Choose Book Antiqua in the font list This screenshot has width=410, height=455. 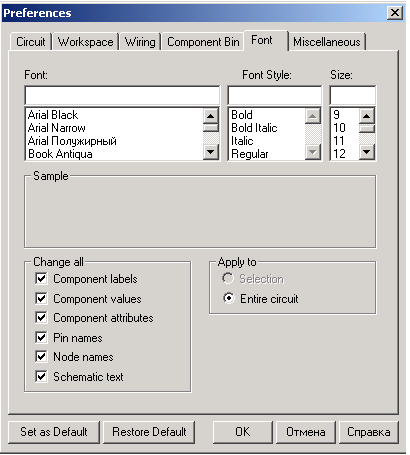[60, 154]
